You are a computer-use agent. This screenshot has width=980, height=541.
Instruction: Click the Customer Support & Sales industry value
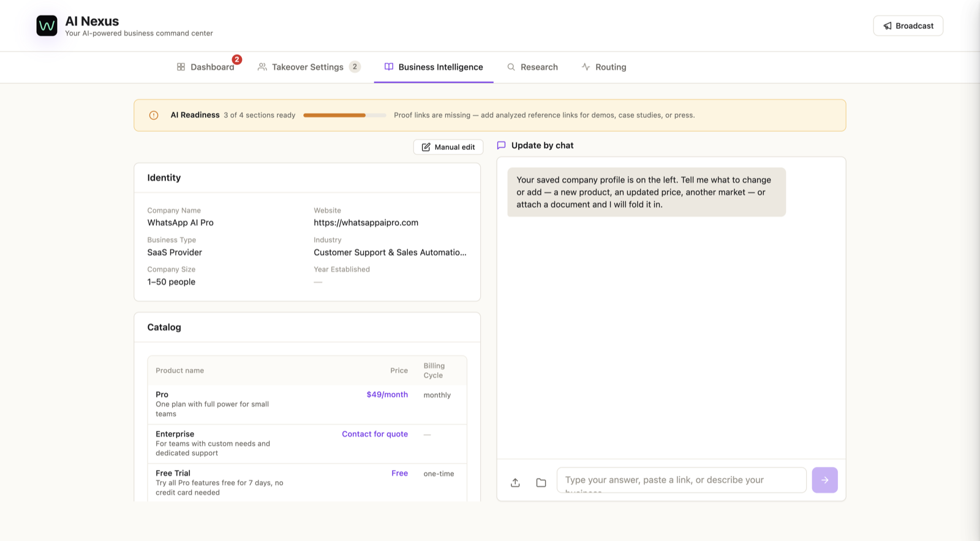[x=390, y=252]
